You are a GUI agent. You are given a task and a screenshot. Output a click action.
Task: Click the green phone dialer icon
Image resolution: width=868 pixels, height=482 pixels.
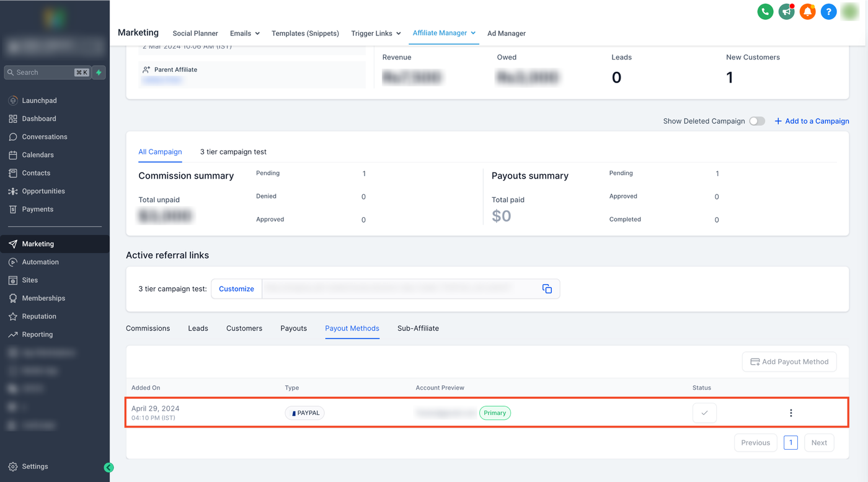tap(765, 11)
